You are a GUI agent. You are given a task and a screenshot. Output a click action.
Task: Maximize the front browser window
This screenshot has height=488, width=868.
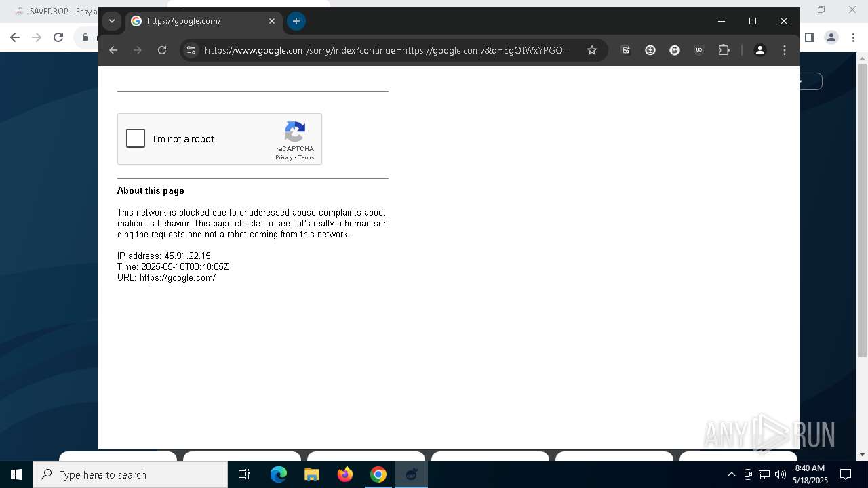click(x=753, y=21)
